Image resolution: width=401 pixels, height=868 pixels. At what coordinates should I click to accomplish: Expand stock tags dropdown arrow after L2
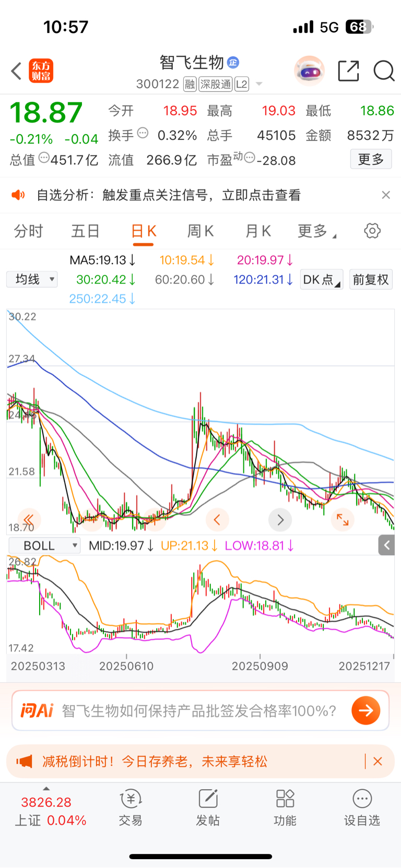(259, 84)
